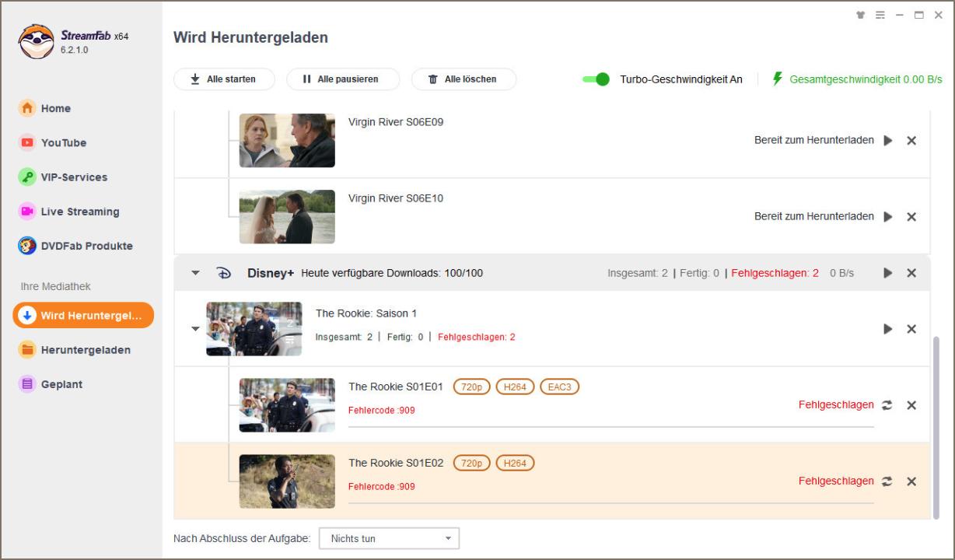Screen dimensions: 955x560
Task: Click the Disney+ service logo icon
Action: (x=223, y=273)
